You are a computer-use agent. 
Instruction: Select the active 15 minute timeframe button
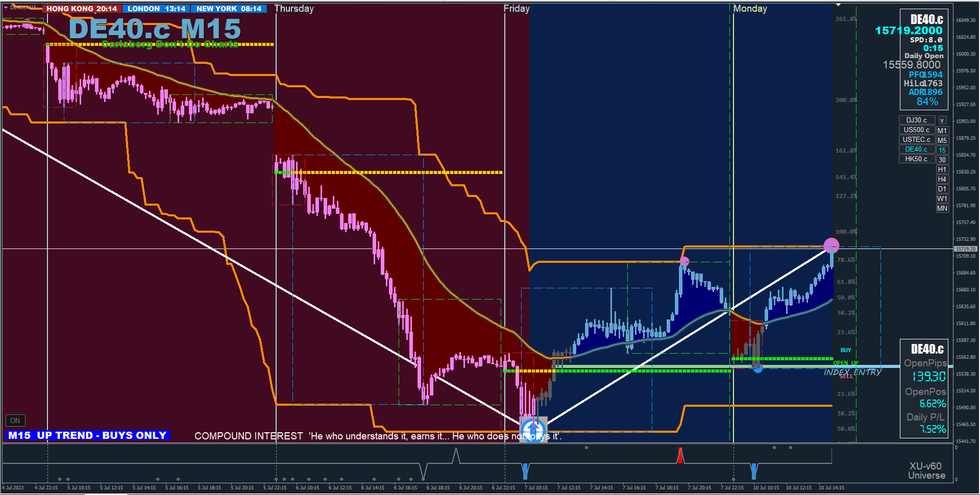(942, 150)
